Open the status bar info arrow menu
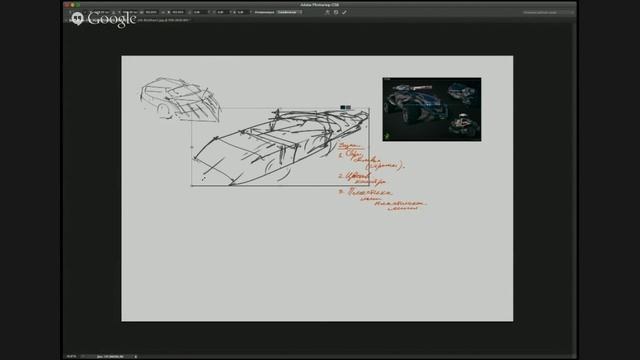 coord(136,356)
